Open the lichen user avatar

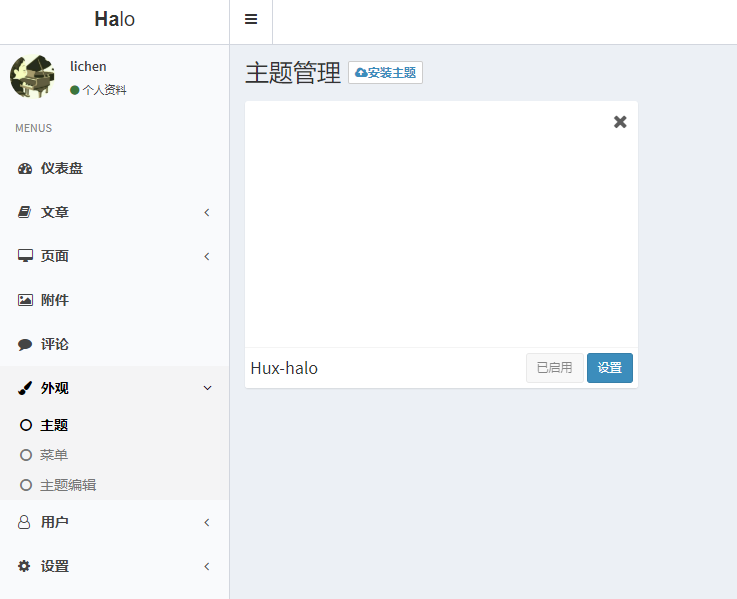(32, 76)
